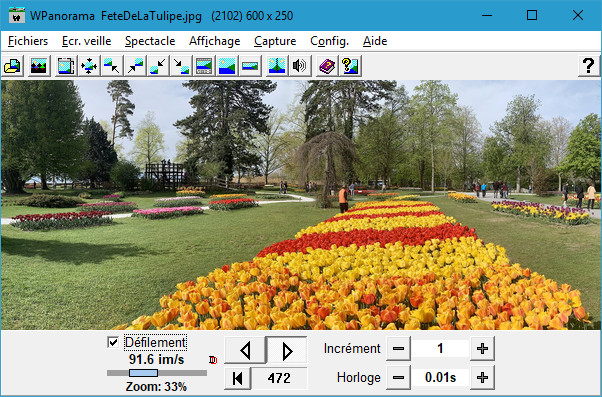Screen dimensions: 602x397
Task: Click the move image to lower-left icon
Action: coord(158,66)
